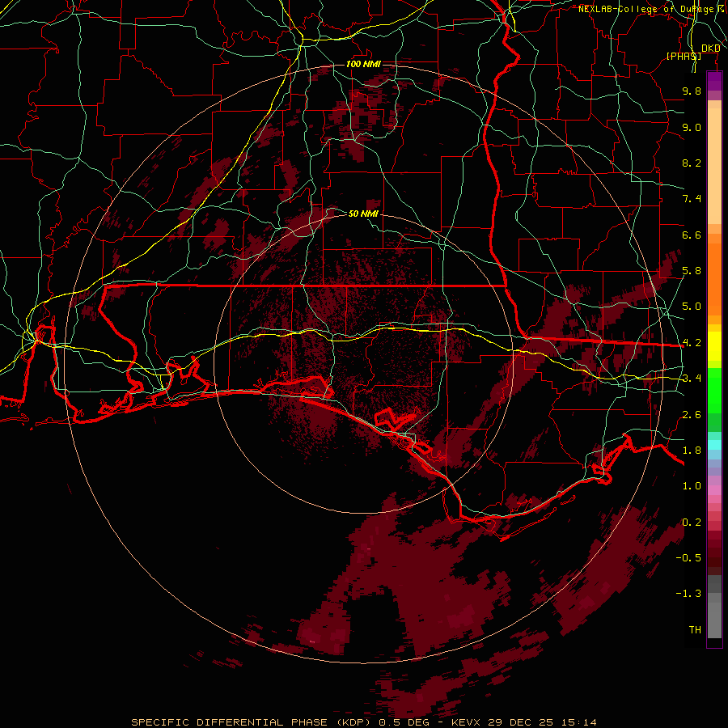Image resolution: width=728 pixels, height=728 pixels.
Task: Click the 2.6 value on the color scale
Action: tap(692, 415)
